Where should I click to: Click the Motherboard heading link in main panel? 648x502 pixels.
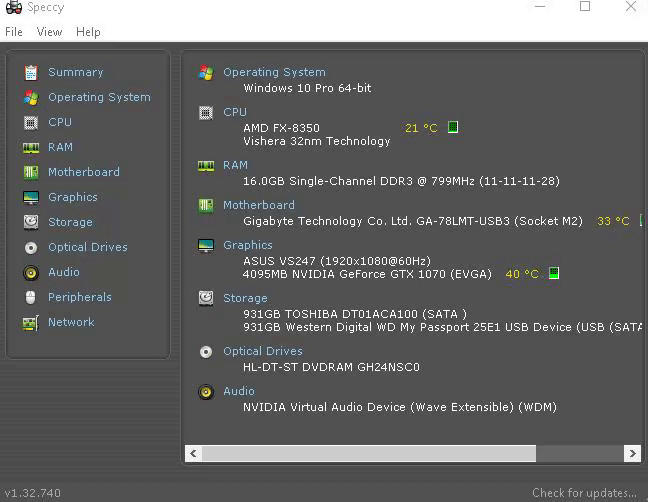click(259, 205)
